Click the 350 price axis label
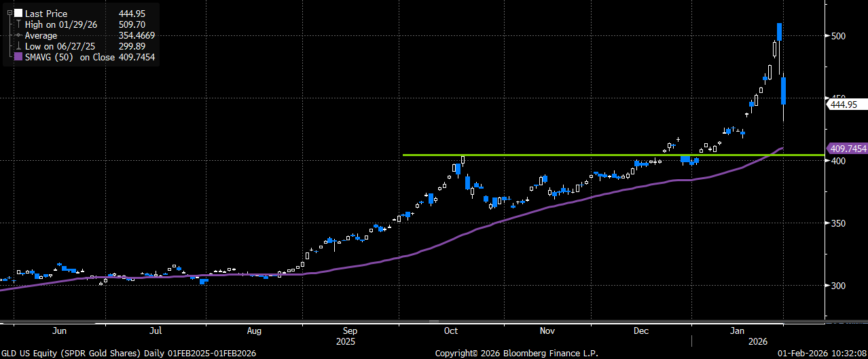The image size is (868, 359). (839, 223)
